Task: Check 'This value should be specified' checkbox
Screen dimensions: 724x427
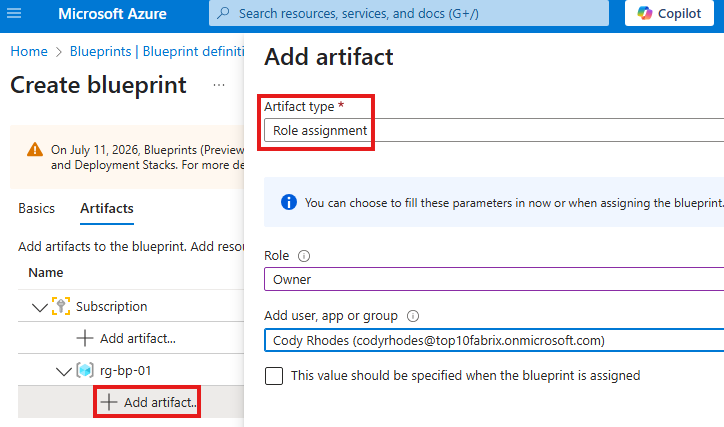Action: click(274, 376)
